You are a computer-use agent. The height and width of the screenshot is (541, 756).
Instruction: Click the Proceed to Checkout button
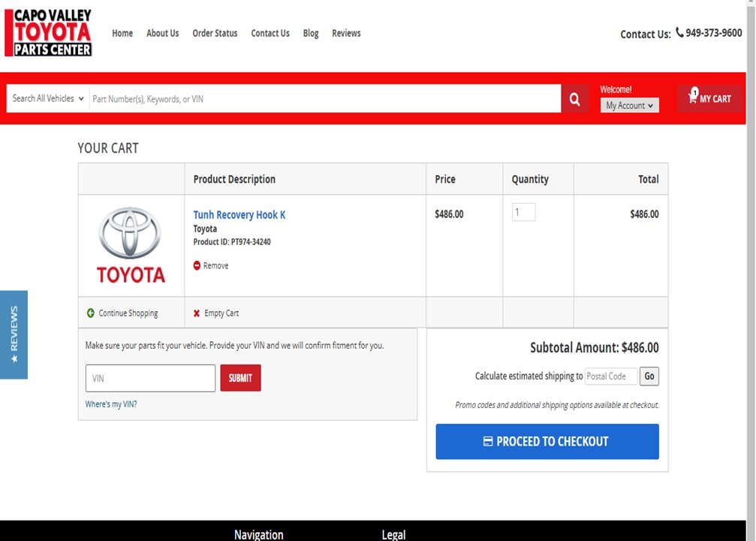[547, 442]
